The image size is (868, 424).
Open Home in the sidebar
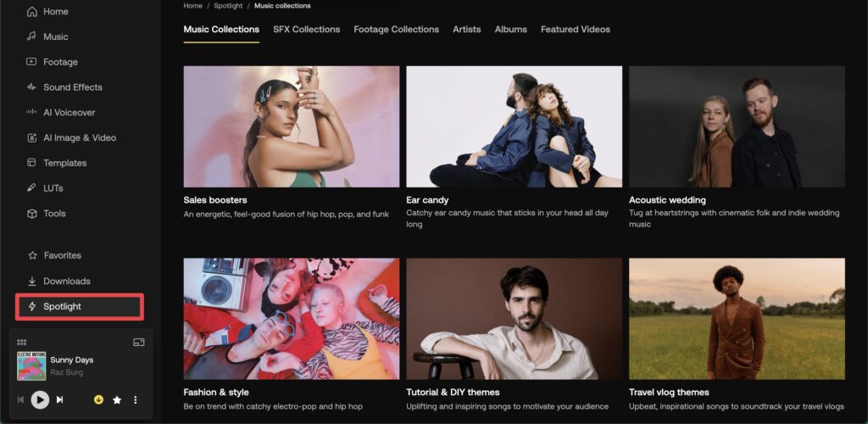(47, 12)
